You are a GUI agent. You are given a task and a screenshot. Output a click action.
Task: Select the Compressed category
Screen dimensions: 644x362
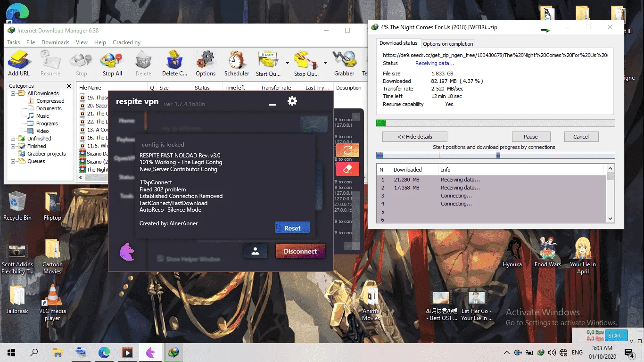50,101
